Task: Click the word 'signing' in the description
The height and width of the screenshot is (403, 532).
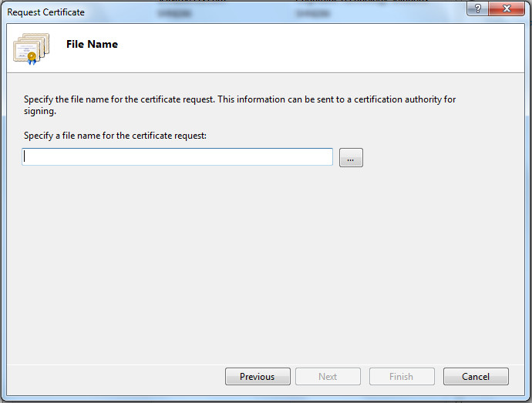Action: coord(39,111)
